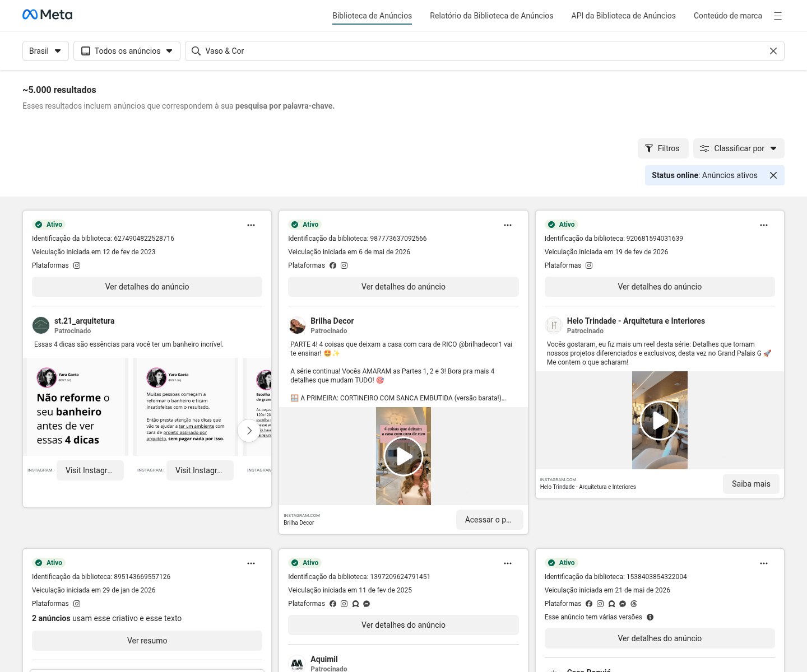Click Facebook platform icon on Brilha Decor ad

[x=333, y=265]
